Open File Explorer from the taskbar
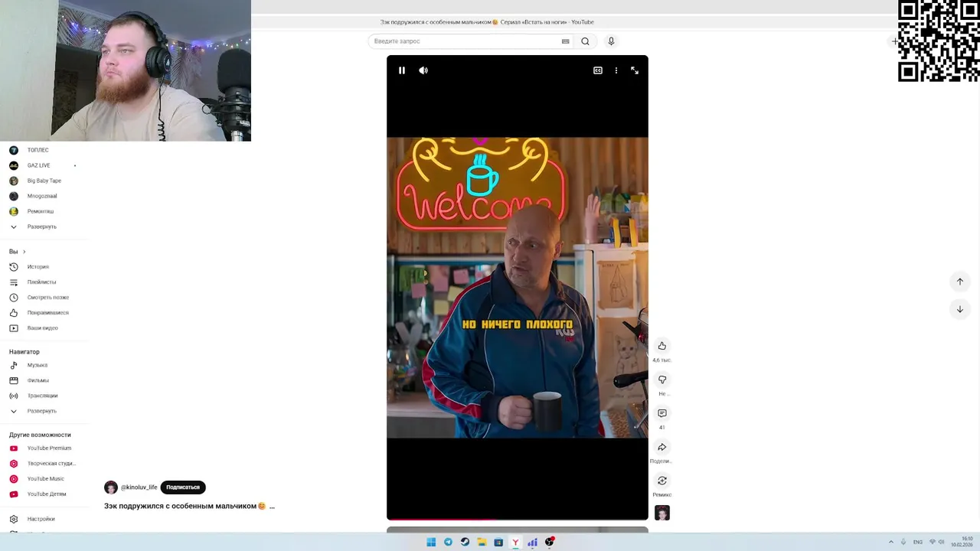The image size is (980, 551). (482, 542)
